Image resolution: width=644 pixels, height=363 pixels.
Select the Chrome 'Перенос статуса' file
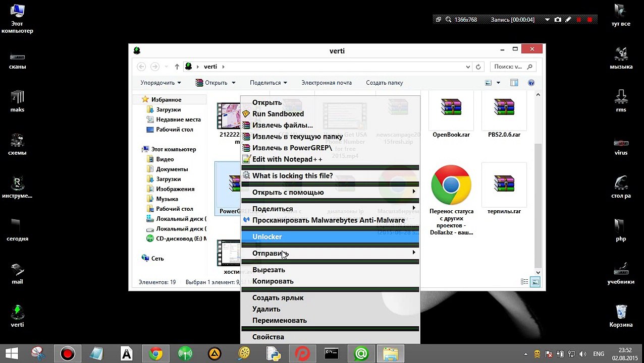[x=451, y=200]
